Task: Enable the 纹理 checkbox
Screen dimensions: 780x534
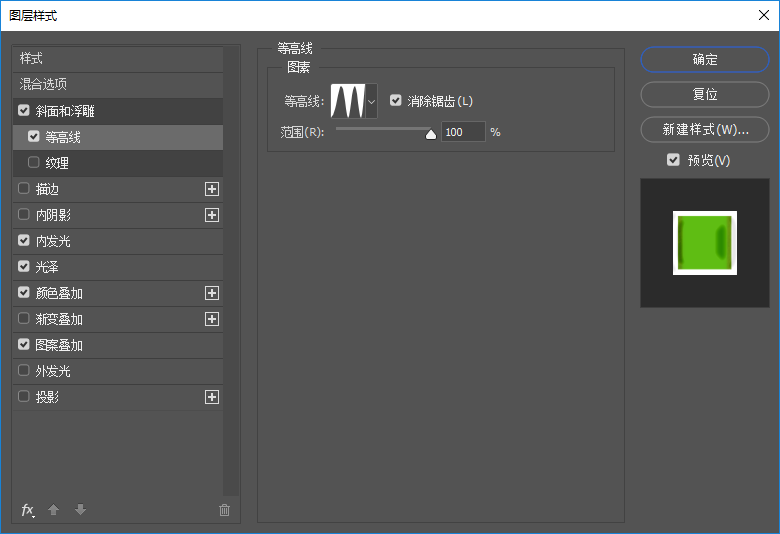Action: tap(34, 162)
